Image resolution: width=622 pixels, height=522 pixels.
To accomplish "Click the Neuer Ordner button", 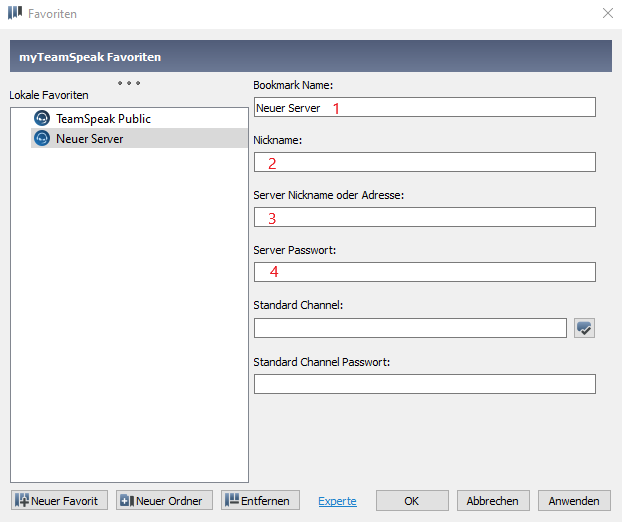I will tap(164, 501).
